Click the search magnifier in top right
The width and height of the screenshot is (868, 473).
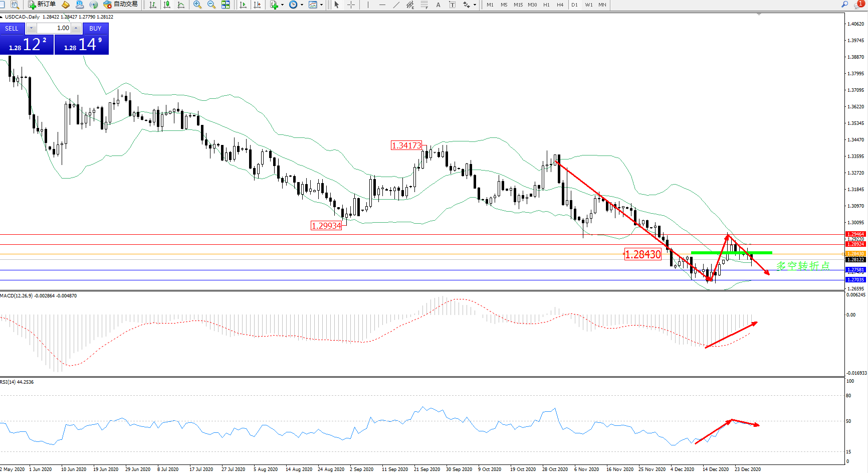click(844, 5)
